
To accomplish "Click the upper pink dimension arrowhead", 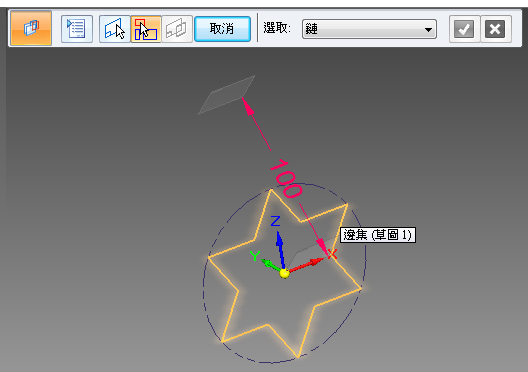I will point(249,106).
